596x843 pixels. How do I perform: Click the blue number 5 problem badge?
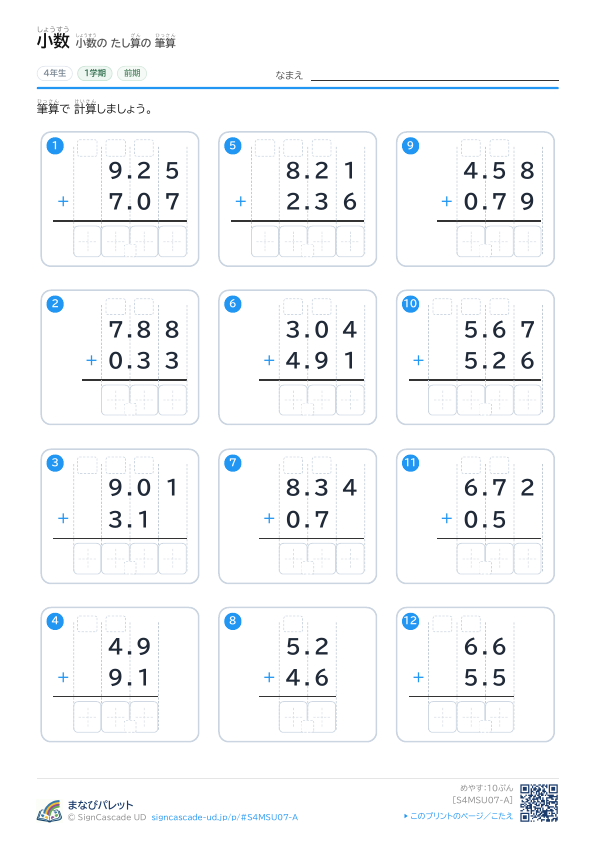(x=233, y=145)
